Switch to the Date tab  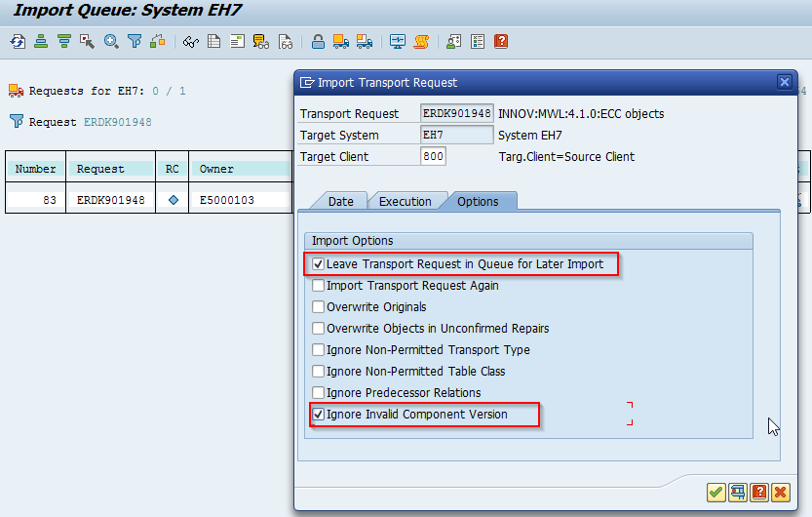pos(341,201)
